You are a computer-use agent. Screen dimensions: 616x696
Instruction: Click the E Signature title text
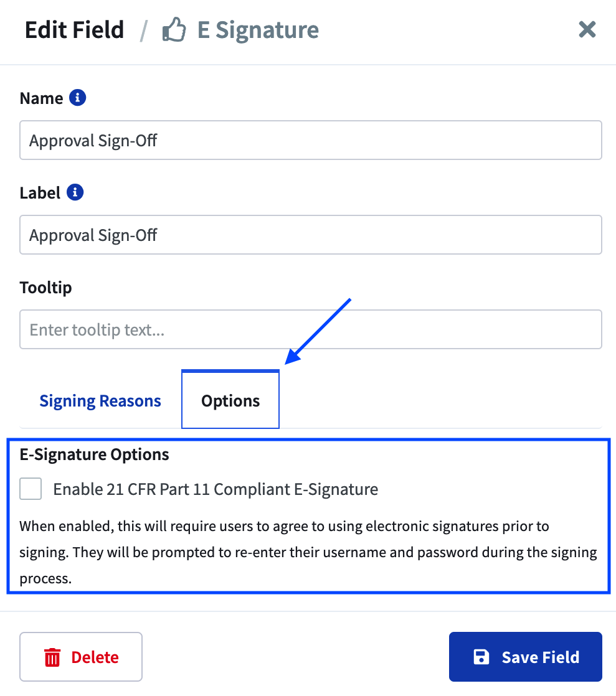258,30
